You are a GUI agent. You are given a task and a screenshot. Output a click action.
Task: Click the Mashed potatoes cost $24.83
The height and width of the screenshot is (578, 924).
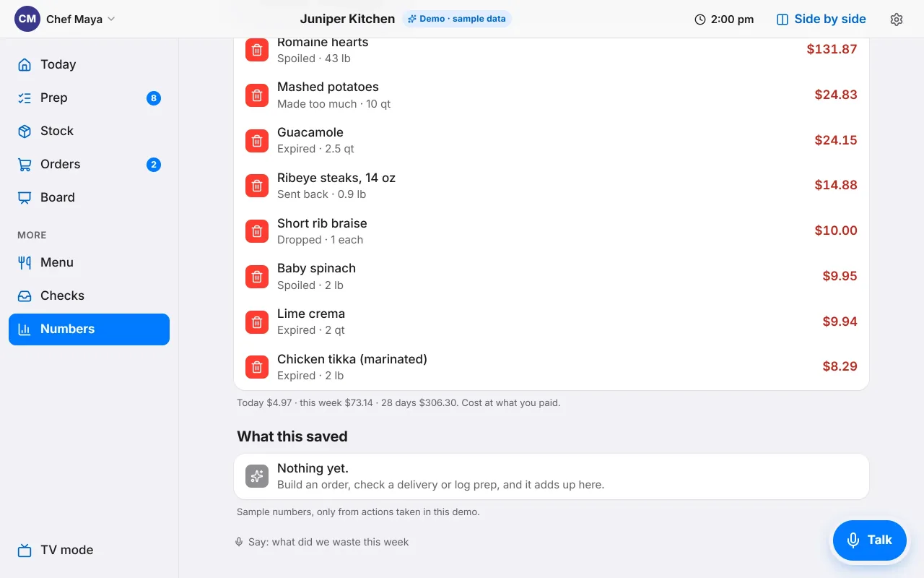pyautogui.click(x=836, y=95)
